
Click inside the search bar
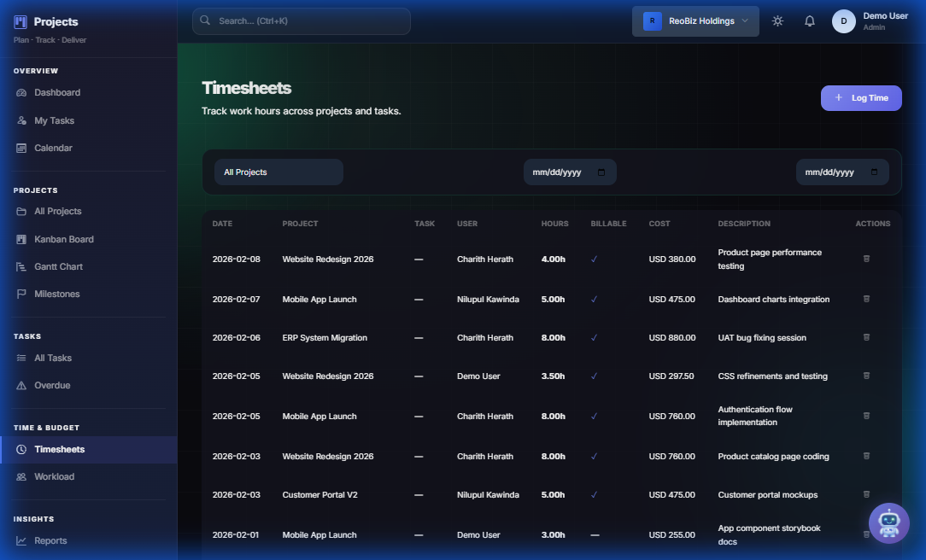coord(301,20)
